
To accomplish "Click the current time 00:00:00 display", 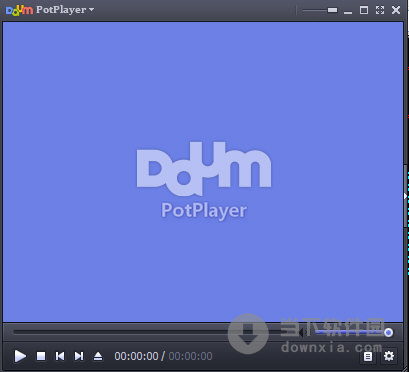I will [136, 356].
